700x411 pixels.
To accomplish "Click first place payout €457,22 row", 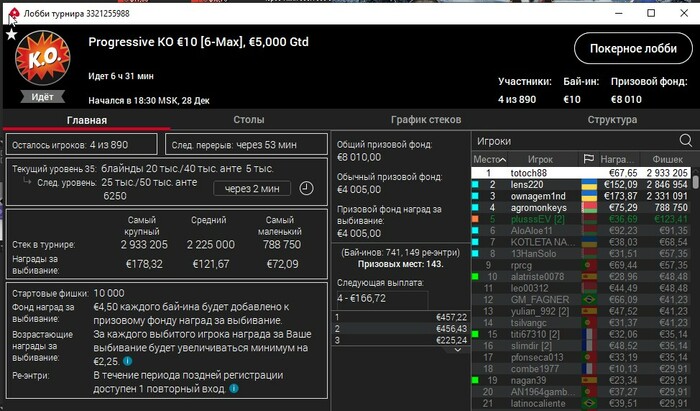I will [401, 317].
